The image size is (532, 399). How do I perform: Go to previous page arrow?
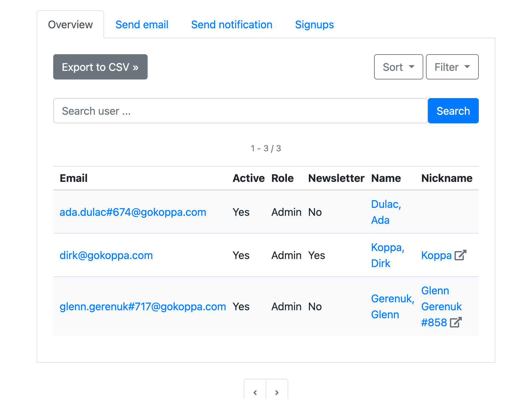click(255, 392)
